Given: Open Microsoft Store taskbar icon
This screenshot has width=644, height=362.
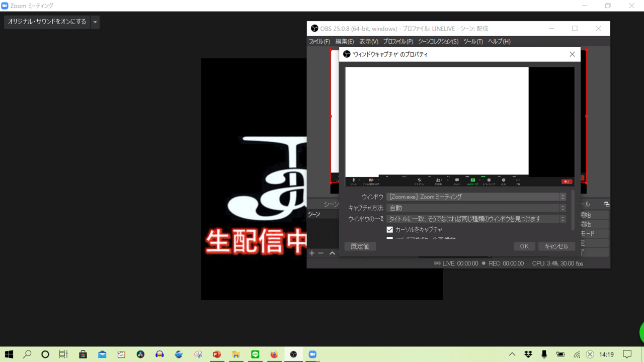Looking at the screenshot, I should (x=83, y=354).
